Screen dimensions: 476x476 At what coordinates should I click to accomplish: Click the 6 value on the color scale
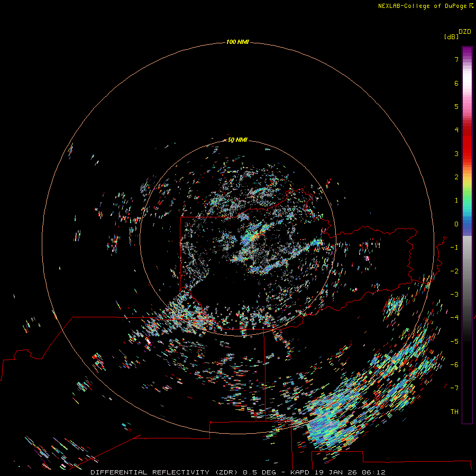click(456, 83)
